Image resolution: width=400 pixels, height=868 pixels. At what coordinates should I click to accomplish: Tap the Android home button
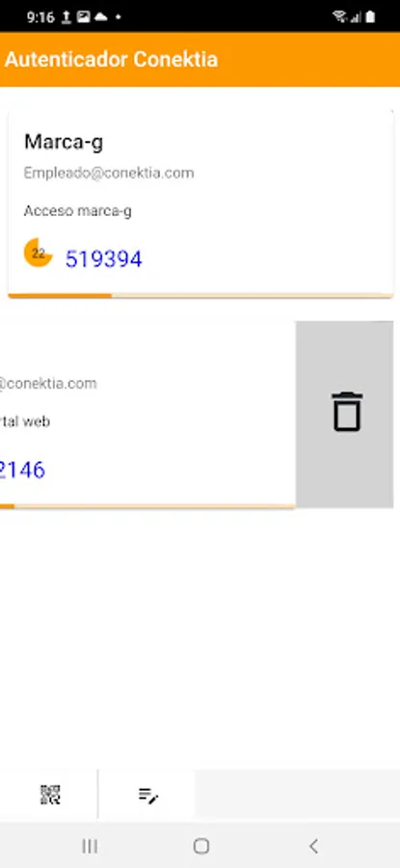(x=200, y=846)
